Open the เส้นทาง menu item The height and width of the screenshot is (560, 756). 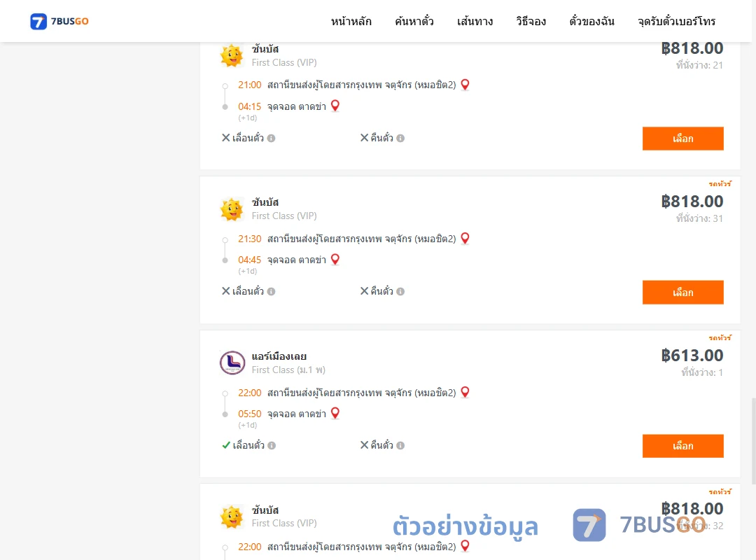point(475,21)
